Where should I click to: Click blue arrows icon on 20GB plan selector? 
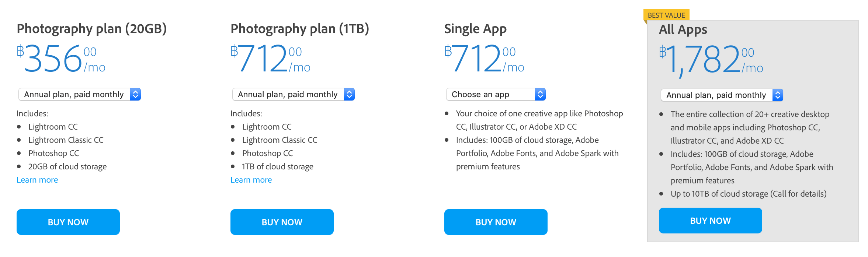[x=135, y=94]
